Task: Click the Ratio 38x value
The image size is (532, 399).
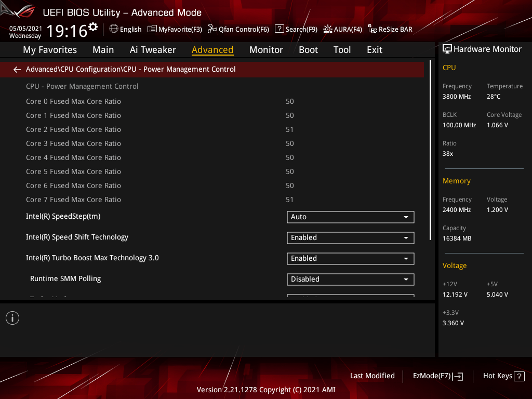Action: pos(447,154)
